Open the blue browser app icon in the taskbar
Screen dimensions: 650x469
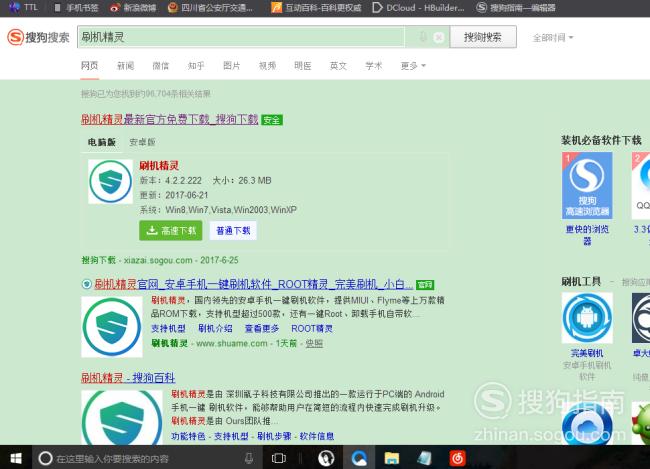pos(359,458)
